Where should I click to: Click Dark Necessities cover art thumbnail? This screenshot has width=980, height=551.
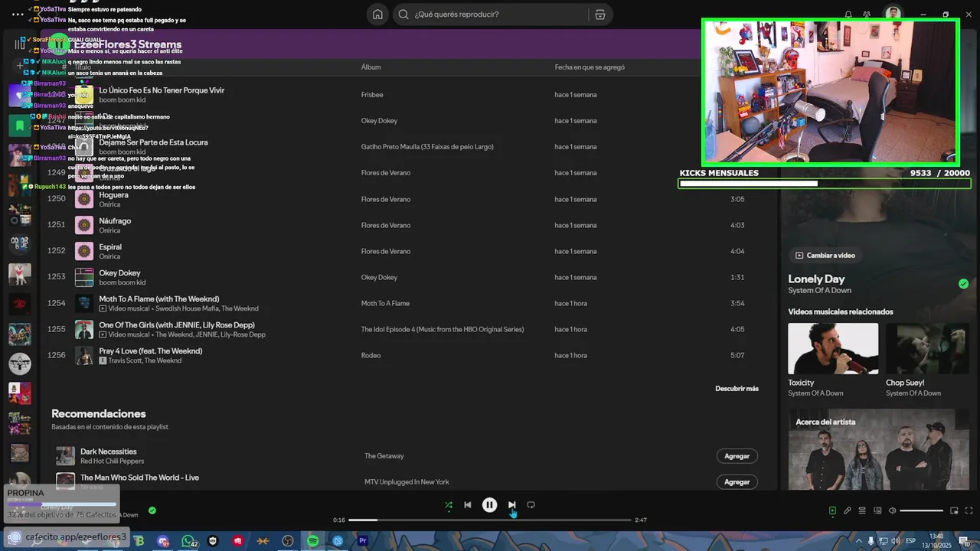click(66, 456)
